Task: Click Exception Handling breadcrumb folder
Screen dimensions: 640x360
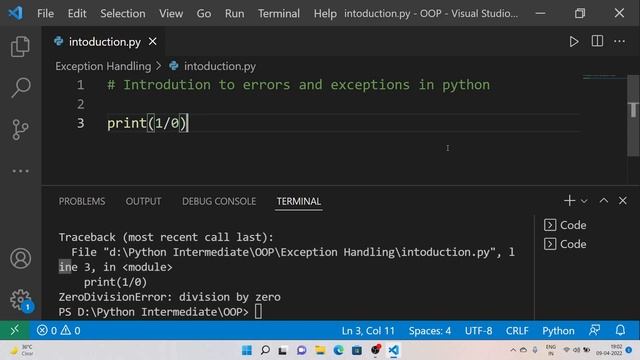Action: (x=103, y=66)
